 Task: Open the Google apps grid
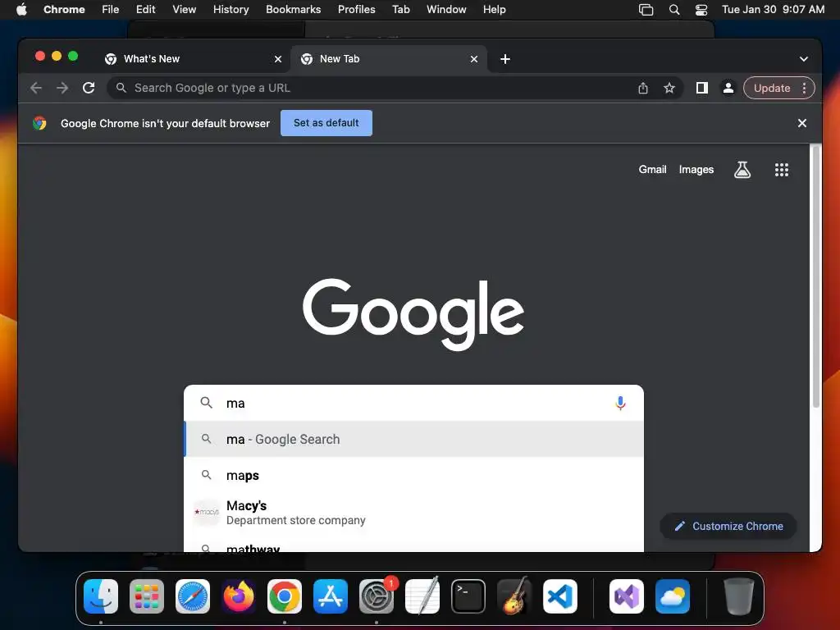(x=782, y=170)
